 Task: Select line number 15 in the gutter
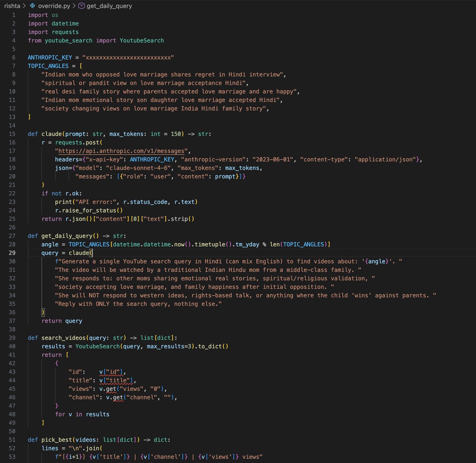click(x=12, y=134)
